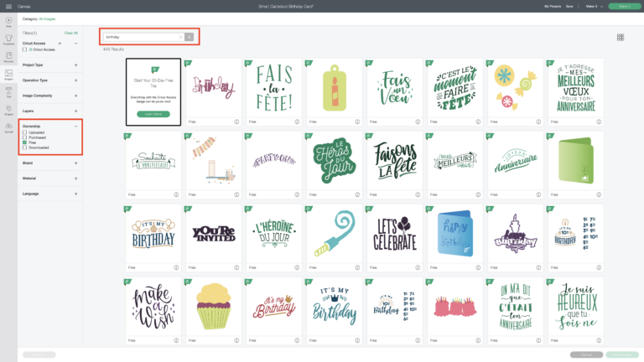Click the search magnifier button
Screen dimensions: 644x362
pyautogui.click(x=190, y=37)
